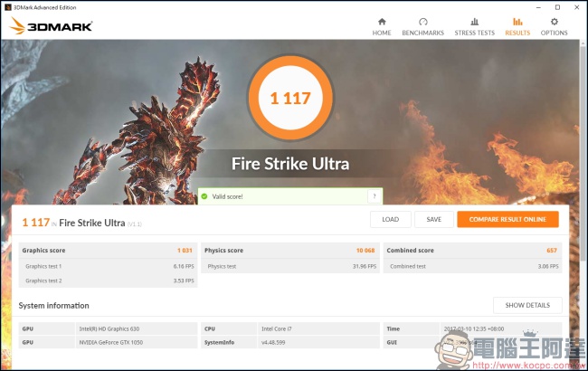The width and height of the screenshot is (588, 371).
Task: Click the Valid score! message
Action: (227, 196)
